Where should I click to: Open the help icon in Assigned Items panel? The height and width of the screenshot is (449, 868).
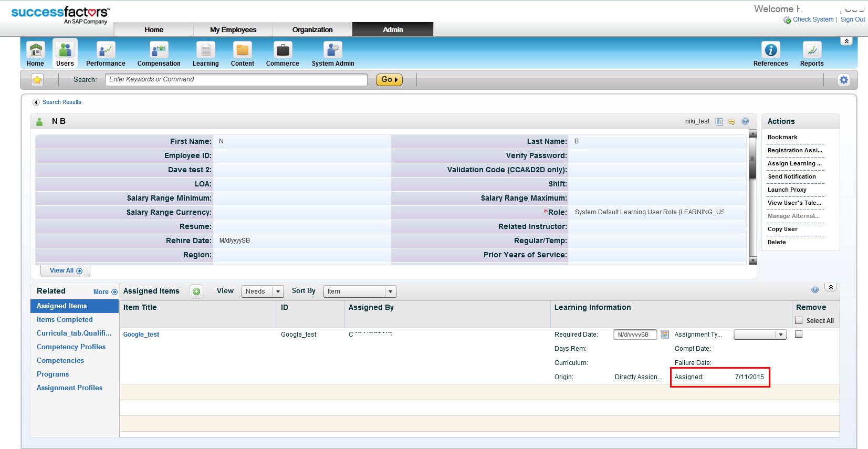tap(815, 289)
